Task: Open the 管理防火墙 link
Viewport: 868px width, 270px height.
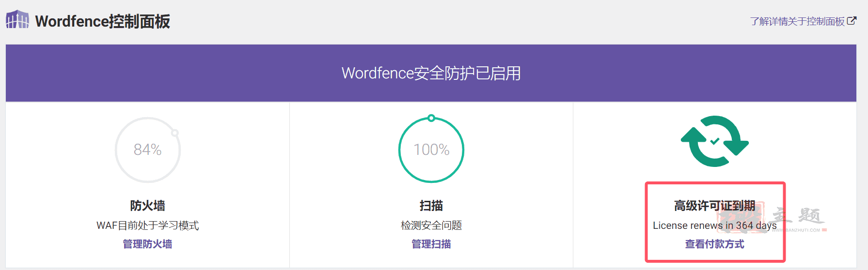Action: coord(147,244)
